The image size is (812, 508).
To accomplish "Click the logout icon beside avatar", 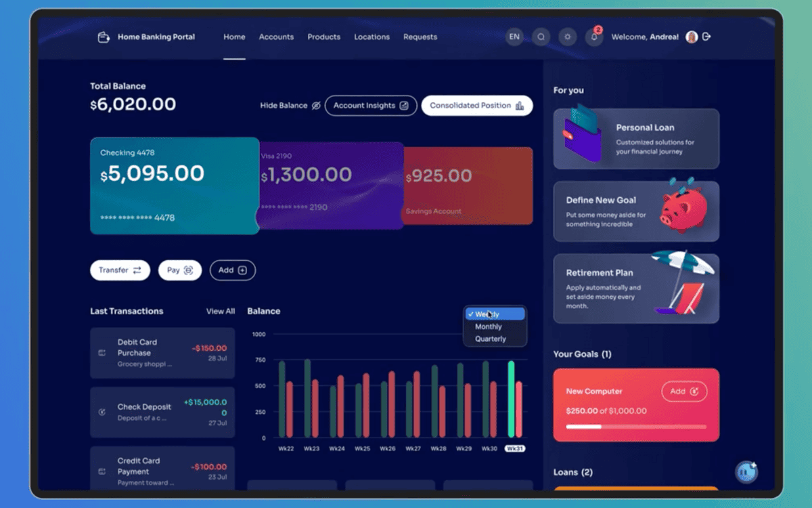I will click(706, 37).
